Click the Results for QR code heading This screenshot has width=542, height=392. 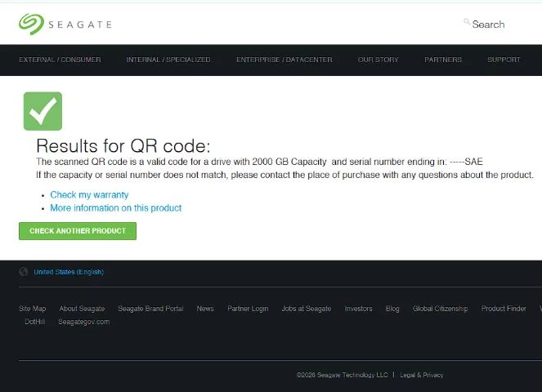(123, 145)
